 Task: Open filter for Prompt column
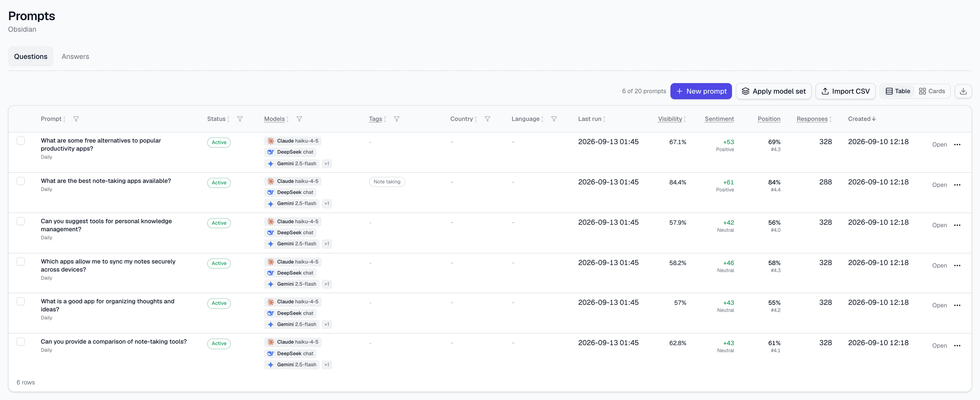(76, 119)
